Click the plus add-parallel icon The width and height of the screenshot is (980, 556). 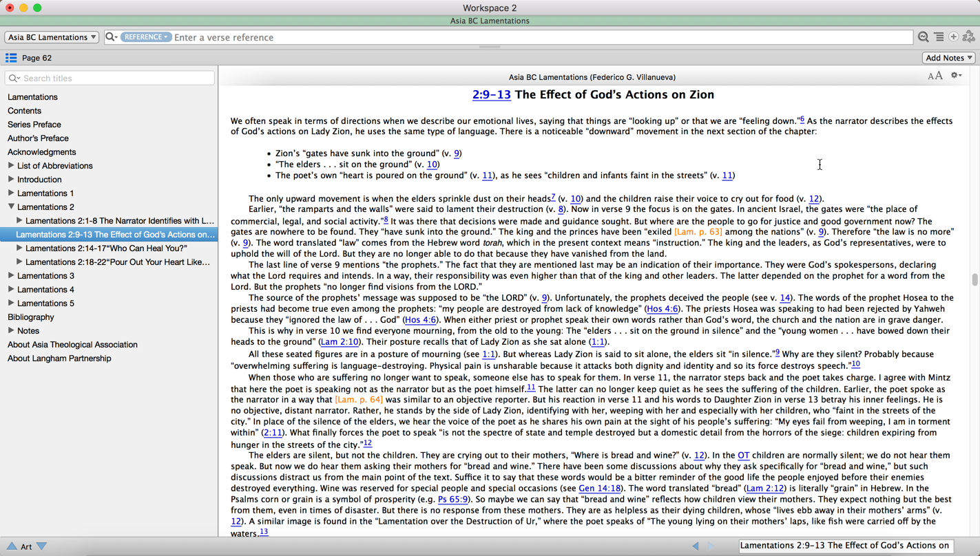point(954,37)
